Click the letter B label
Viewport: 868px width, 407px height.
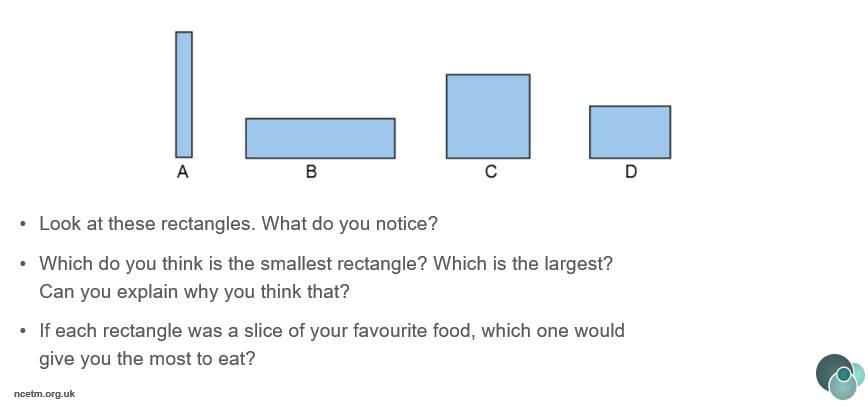pyautogui.click(x=311, y=172)
